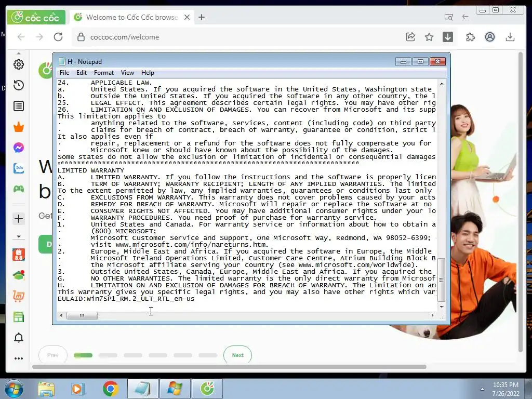Click Notepad vertical scrollbar up arrow
Image resolution: width=532 pixels, height=399 pixels.
click(442, 84)
